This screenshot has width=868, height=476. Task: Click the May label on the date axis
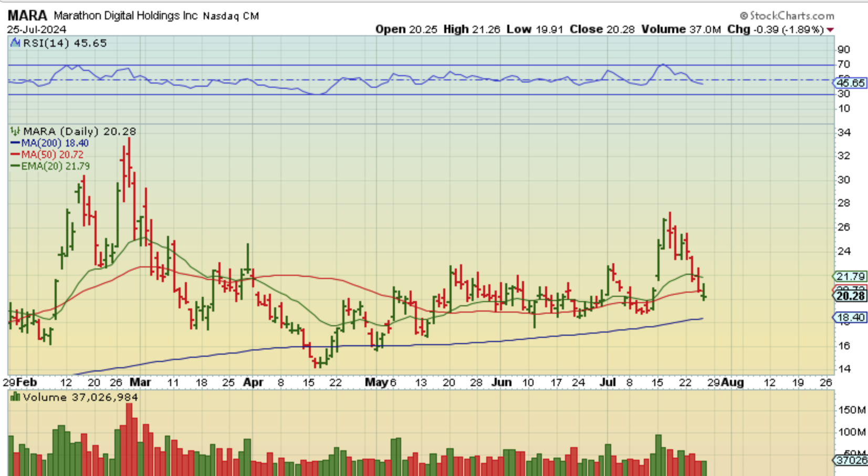point(377,382)
